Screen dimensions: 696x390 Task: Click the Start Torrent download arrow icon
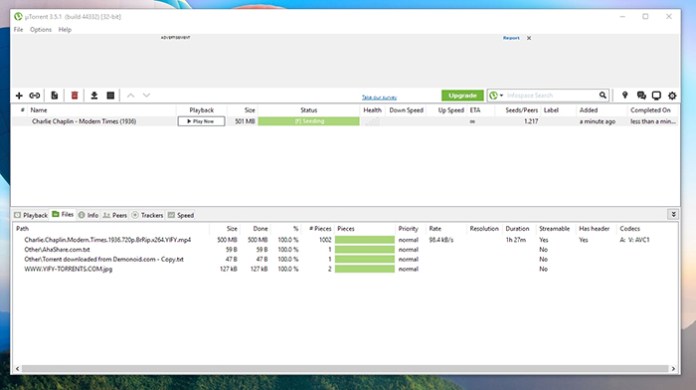[94, 95]
